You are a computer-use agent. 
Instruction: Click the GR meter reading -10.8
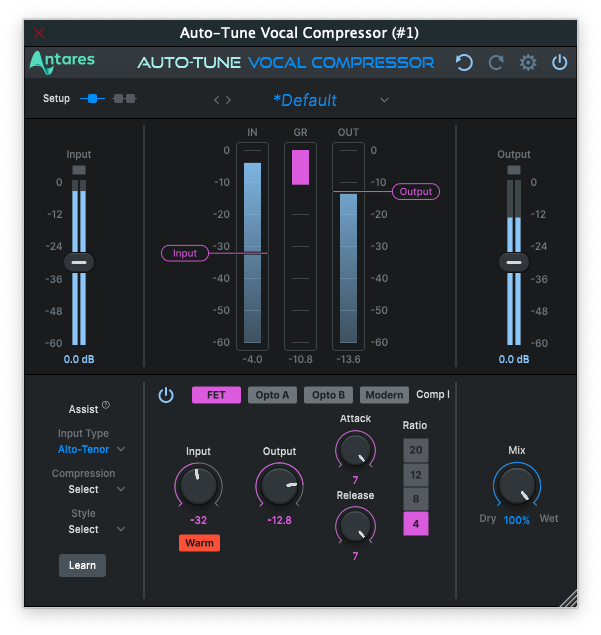(x=300, y=359)
